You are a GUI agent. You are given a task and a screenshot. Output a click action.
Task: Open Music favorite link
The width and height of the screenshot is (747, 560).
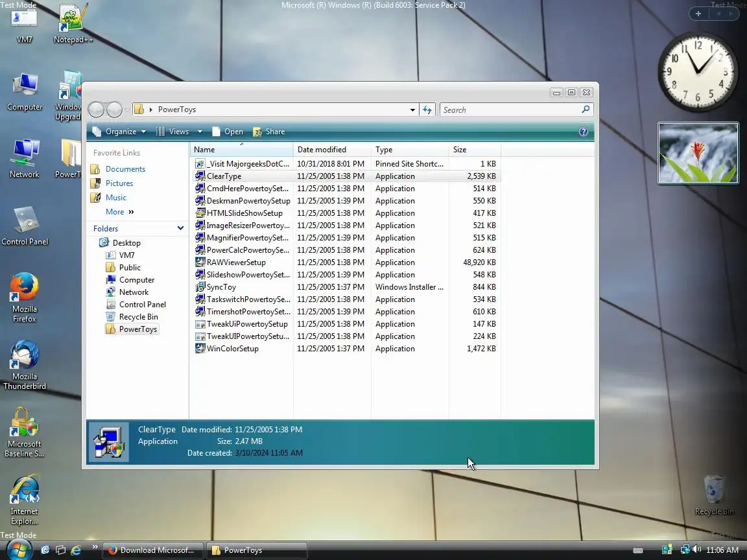coord(116,198)
